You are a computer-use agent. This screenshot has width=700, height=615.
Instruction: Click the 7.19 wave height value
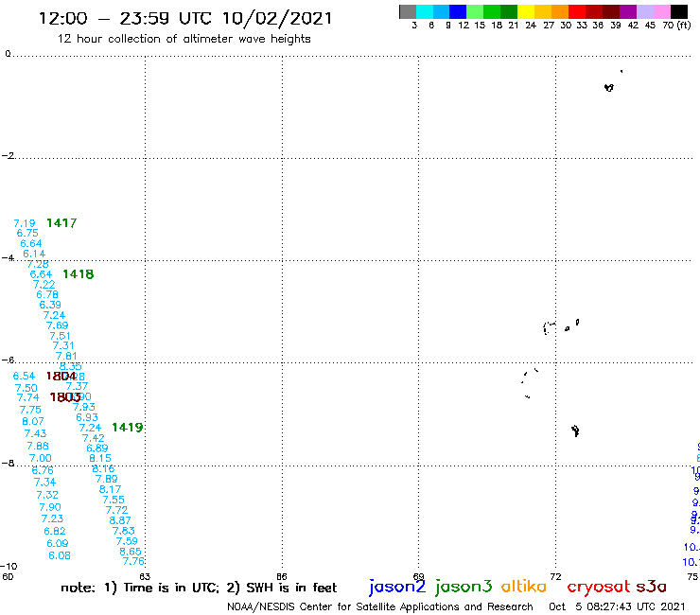tap(24, 223)
